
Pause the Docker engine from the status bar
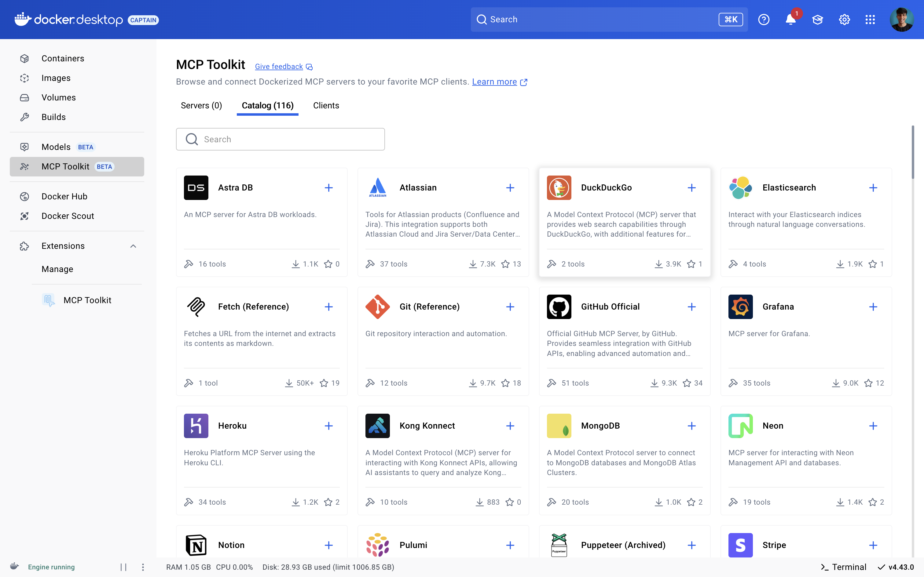point(123,567)
